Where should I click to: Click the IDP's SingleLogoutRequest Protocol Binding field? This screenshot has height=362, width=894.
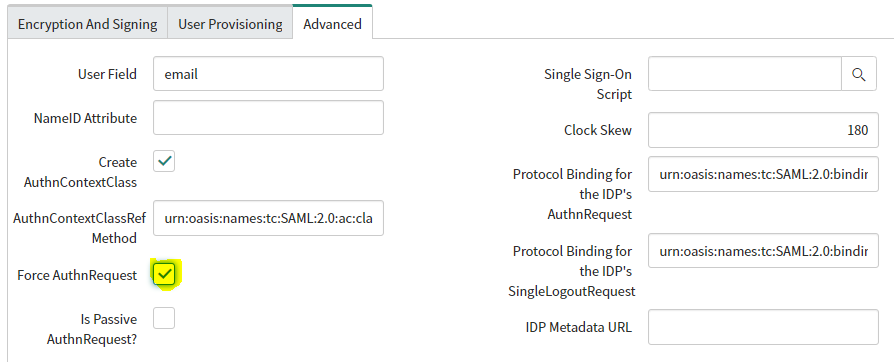pyautogui.click(x=763, y=251)
